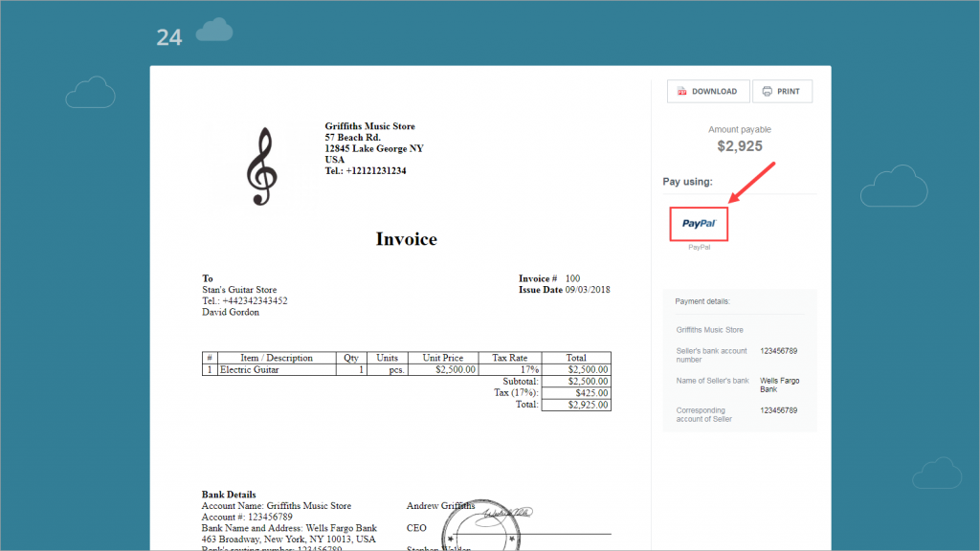Click the '$2,925' amount payable

[740, 146]
